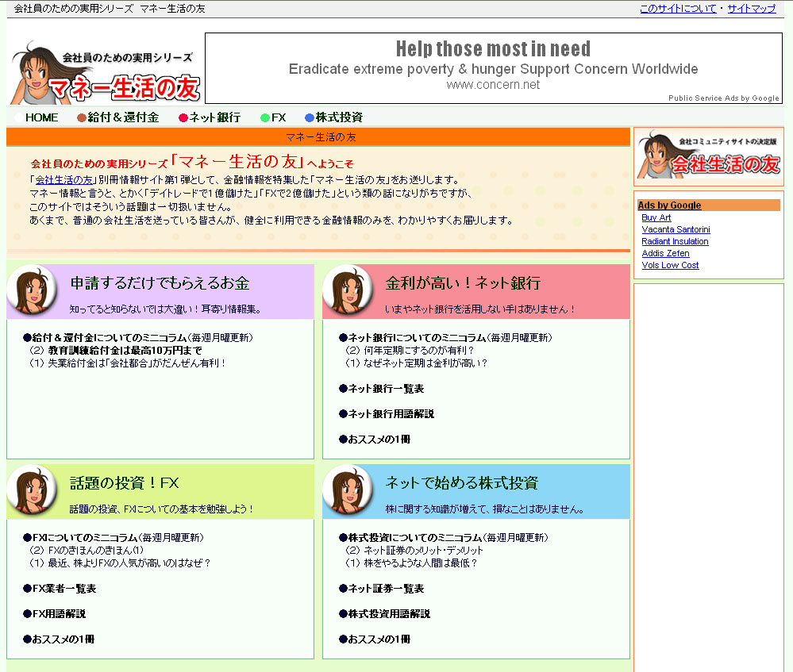Open the このサイトについて link
Viewport: 793px width, 672px height.
tap(677, 9)
